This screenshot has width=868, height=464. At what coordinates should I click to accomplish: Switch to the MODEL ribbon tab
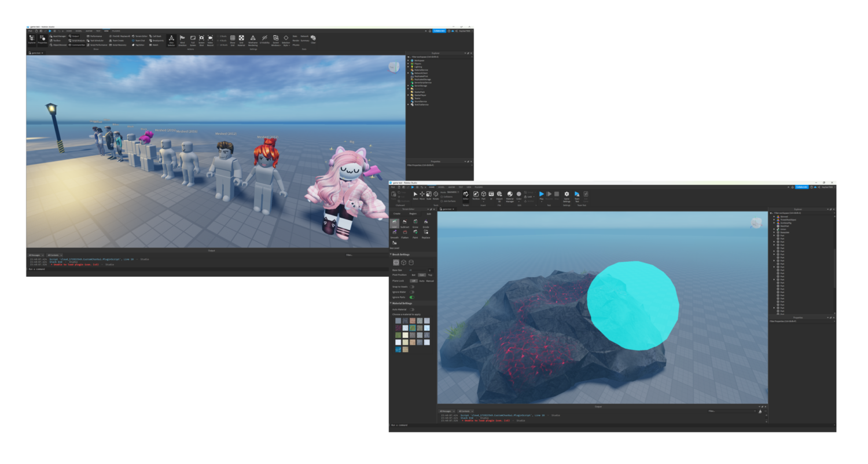(x=441, y=187)
